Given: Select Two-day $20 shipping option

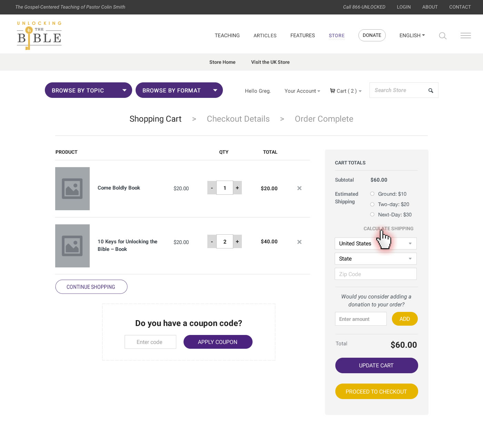Looking at the screenshot, I should 372,204.
